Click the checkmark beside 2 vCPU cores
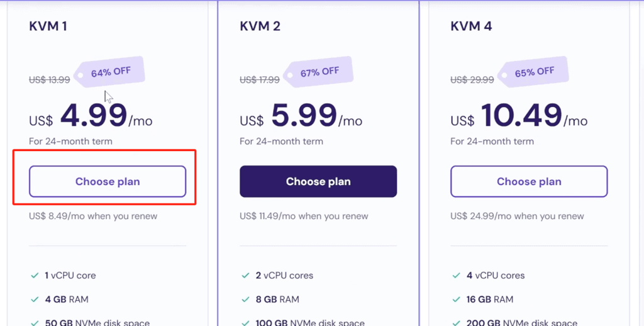This screenshot has height=326, width=644. [245, 276]
